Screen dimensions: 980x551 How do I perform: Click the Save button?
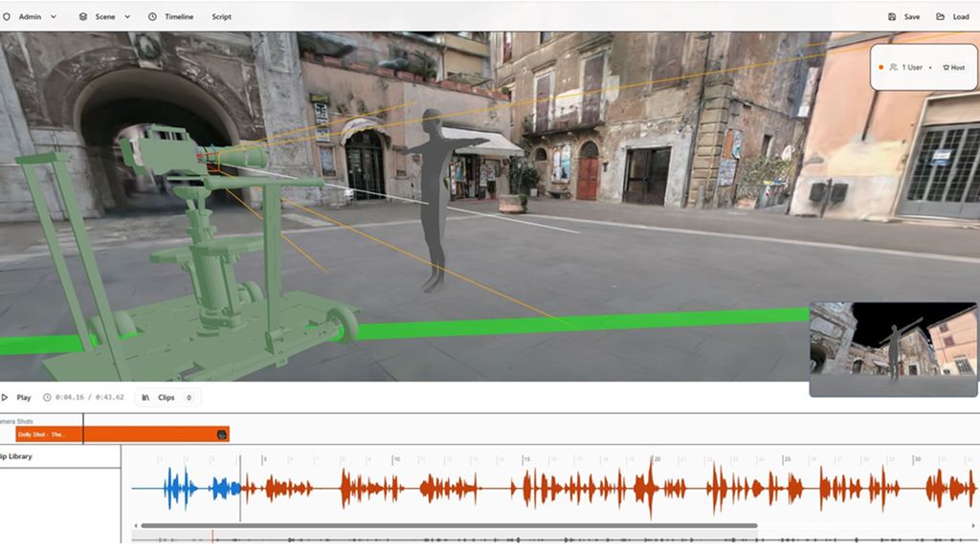pos(908,16)
